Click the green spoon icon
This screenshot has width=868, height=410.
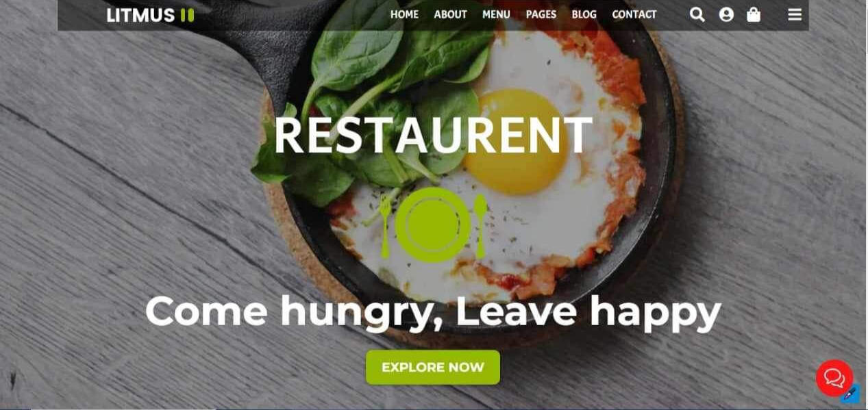click(480, 225)
